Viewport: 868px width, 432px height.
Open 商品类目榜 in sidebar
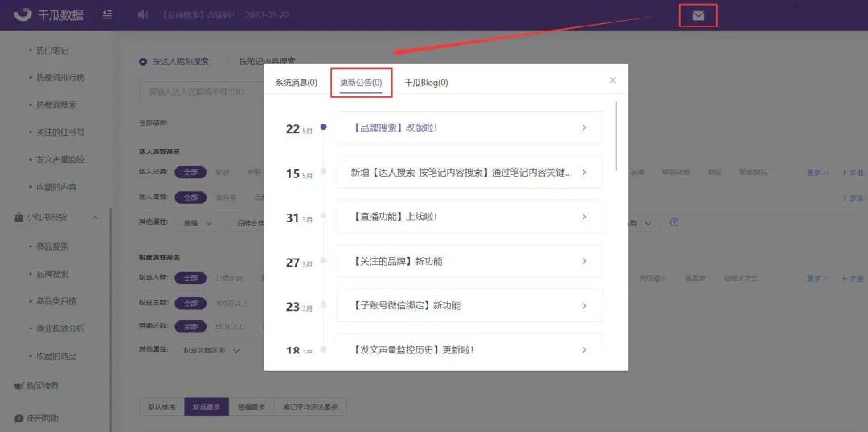pyautogui.click(x=56, y=301)
